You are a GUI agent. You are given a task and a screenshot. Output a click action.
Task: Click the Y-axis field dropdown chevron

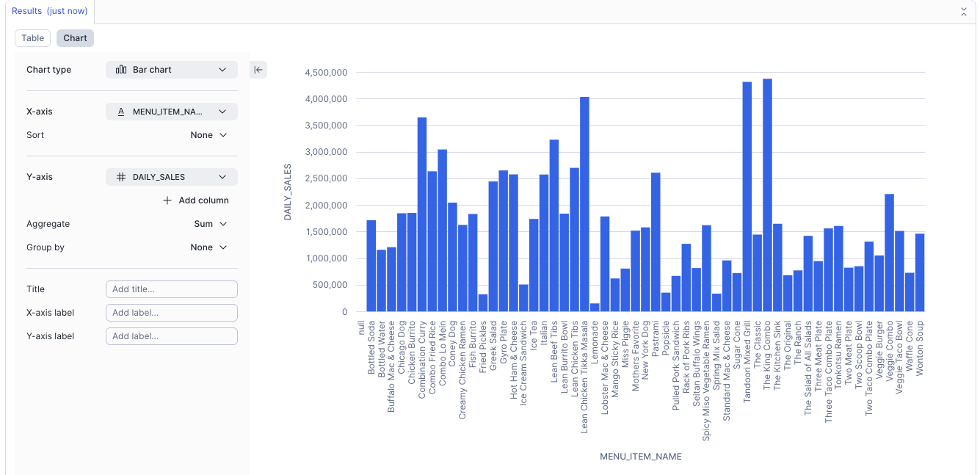point(224,176)
